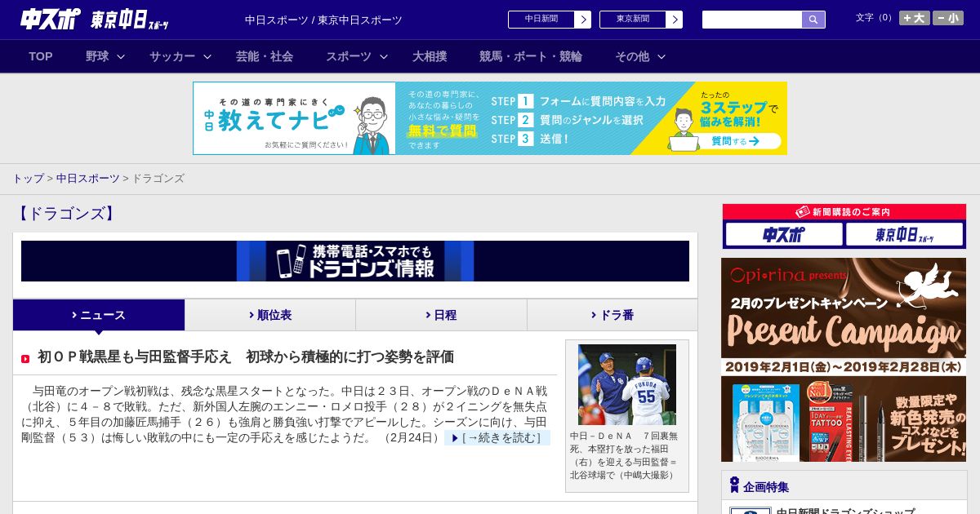Viewport: 980px width, 514px height.
Task: Open the その他 navigation menu
Action: point(632,56)
